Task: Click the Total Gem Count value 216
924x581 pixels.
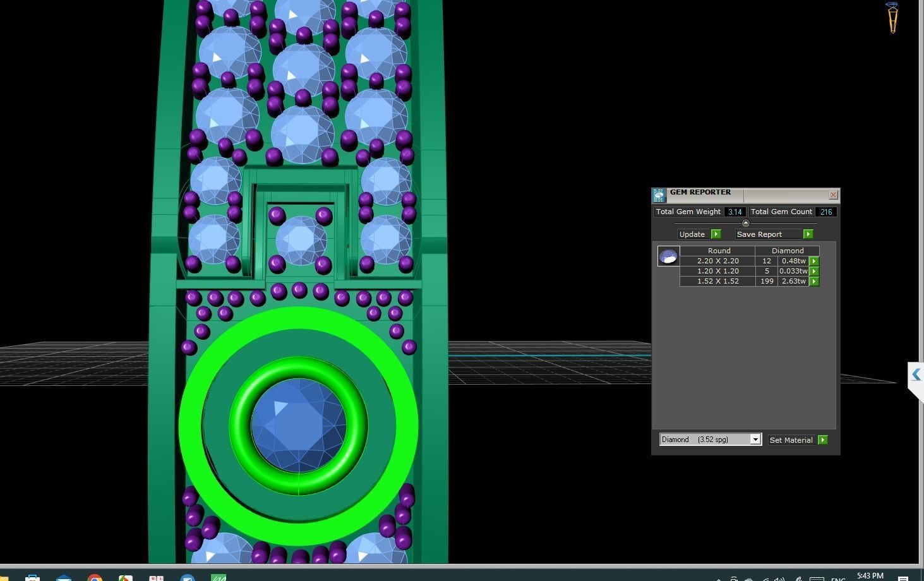Action: coord(826,212)
